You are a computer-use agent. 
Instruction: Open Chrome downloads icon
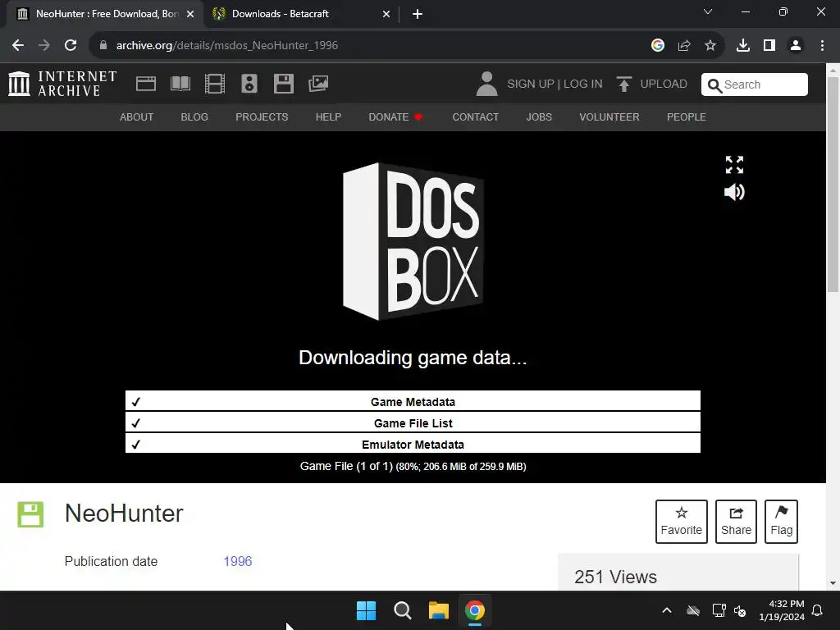(743, 46)
